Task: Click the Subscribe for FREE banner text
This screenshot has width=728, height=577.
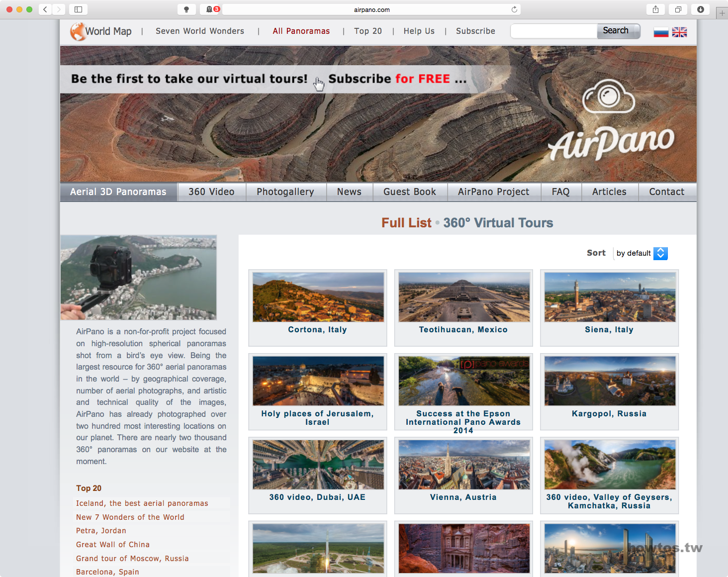Action: 397,79
